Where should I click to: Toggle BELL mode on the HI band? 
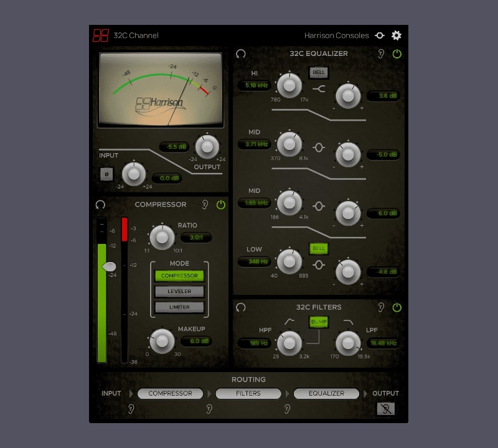pos(319,72)
